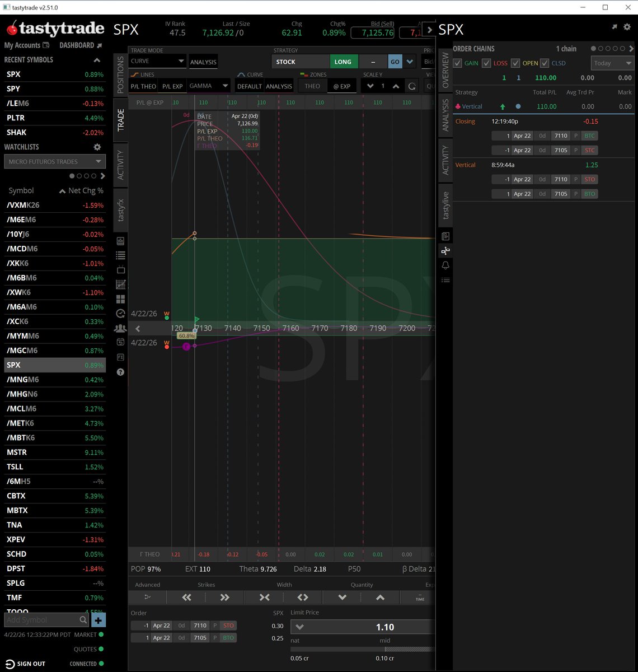The width and height of the screenshot is (638, 672).
Task: Open the list view icon in left toolbar
Action: (120, 255)
